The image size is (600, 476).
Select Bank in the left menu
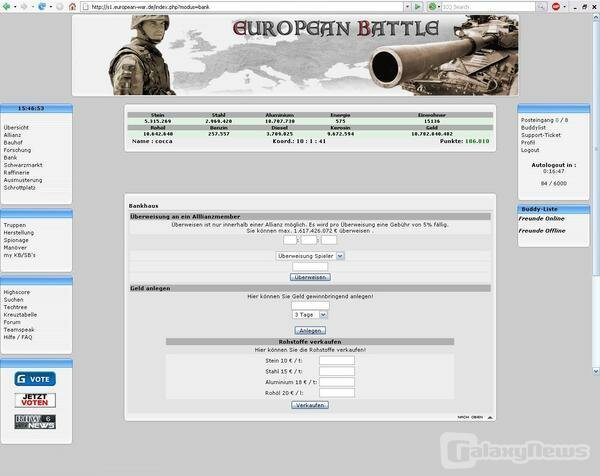(x=10, y=157)
